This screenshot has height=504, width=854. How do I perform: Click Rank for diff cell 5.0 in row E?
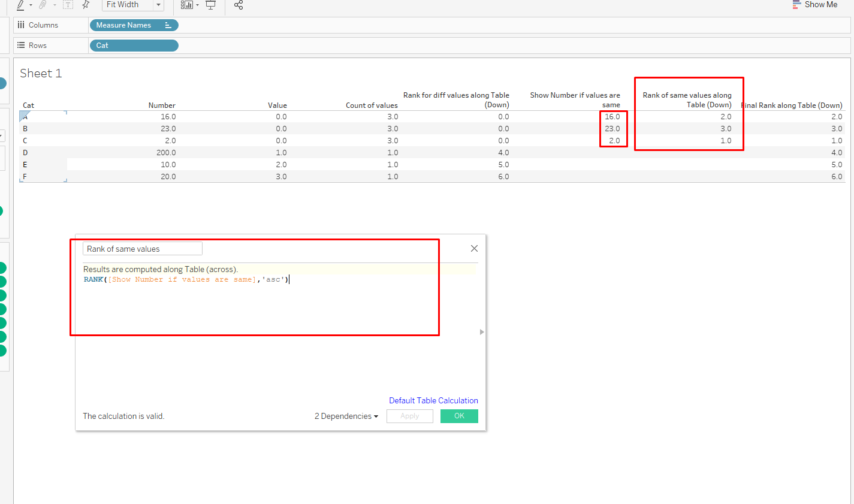(x=503, y=165)
